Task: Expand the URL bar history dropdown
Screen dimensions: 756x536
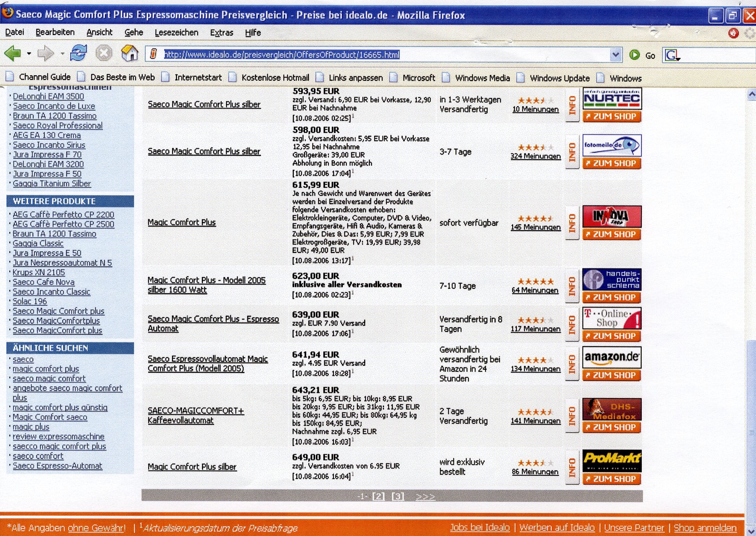Action: [616, 55]
